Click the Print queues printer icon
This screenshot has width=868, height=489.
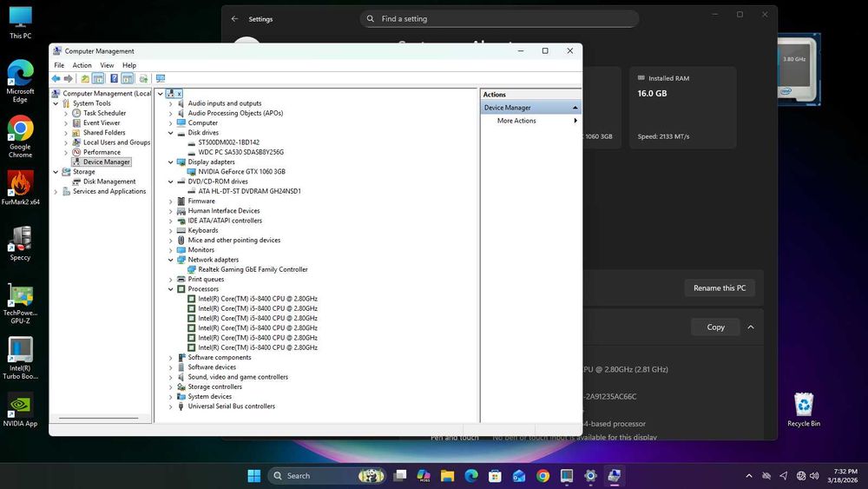pos(181,280)
